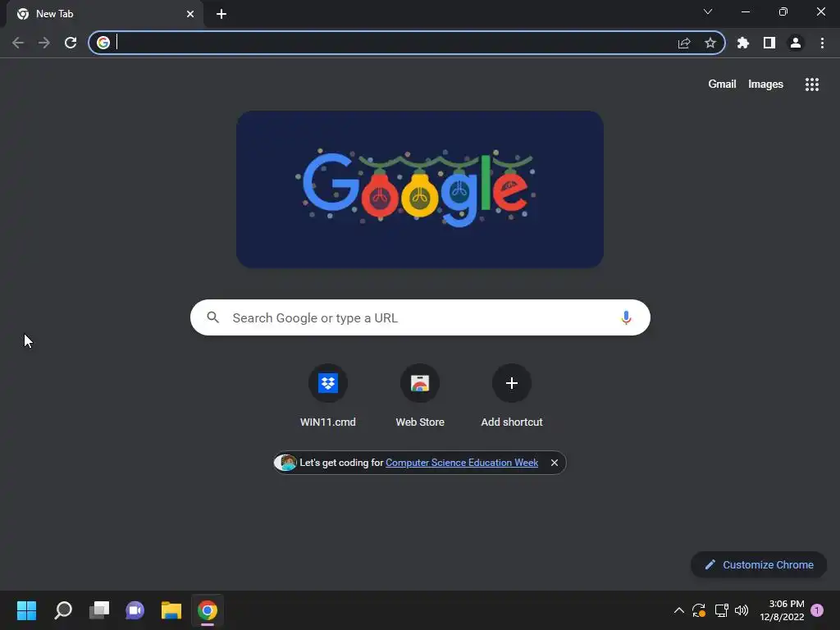The height and width of the screenshot is (630, 840).
Task: Click the holiday Google doodle
Action: [420, 189]
